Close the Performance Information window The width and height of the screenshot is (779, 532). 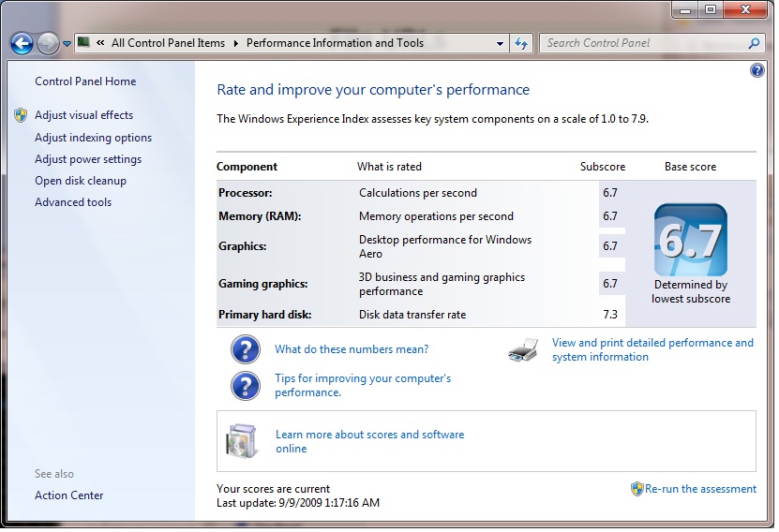click(745, 10)
